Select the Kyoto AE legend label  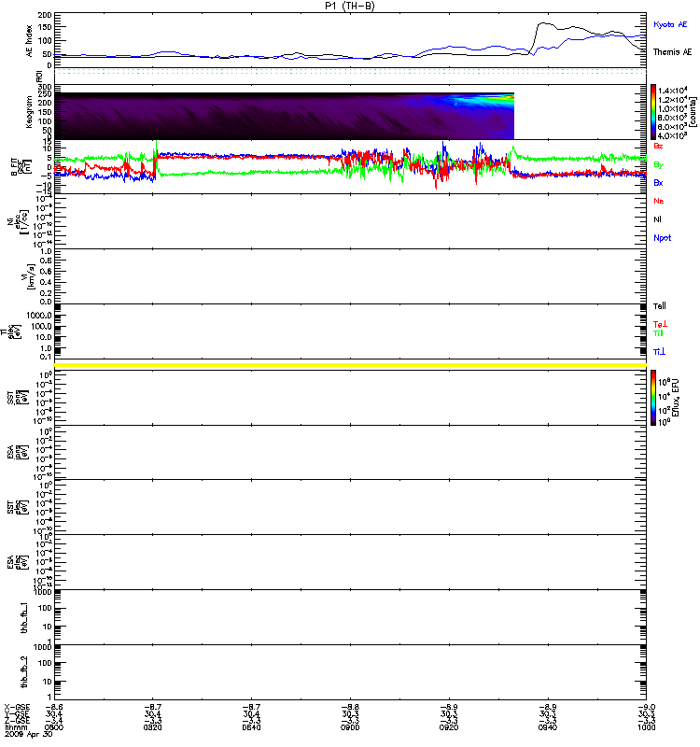670,24
